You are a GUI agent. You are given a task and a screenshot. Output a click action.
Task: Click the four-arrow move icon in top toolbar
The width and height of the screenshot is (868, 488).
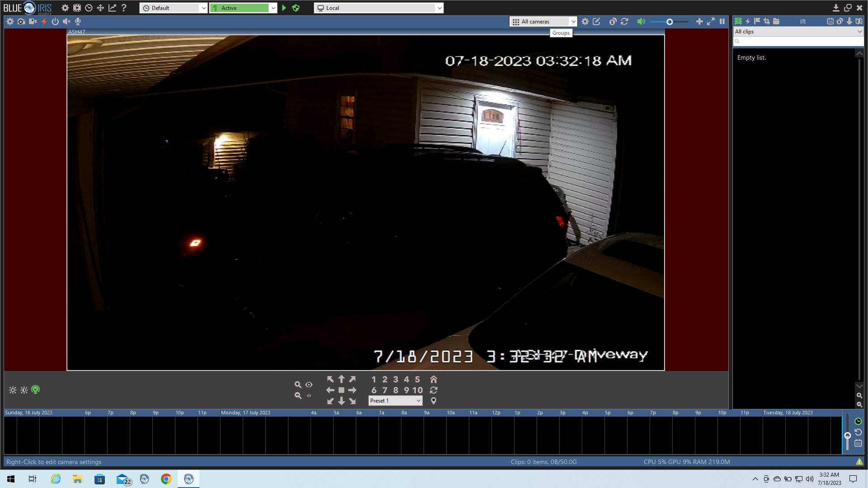(x=100, y=8)
